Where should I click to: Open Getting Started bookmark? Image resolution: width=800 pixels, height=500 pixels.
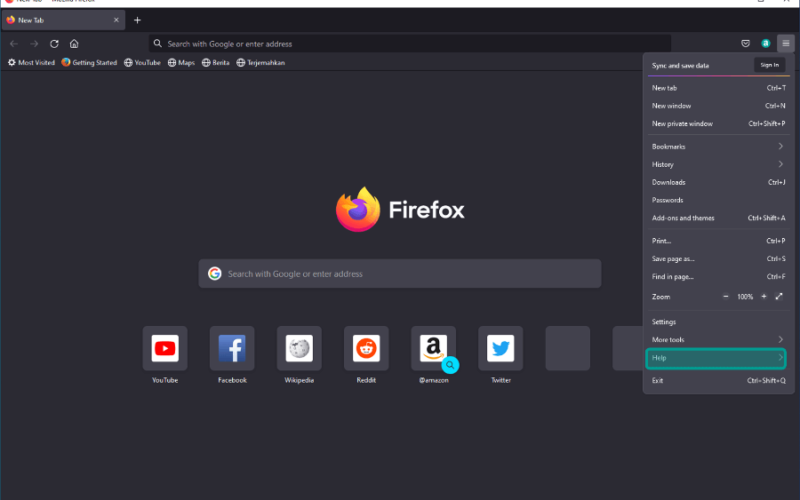[89, 63]
